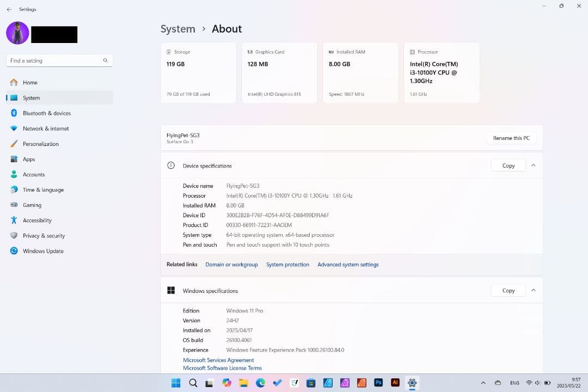
Task: Open the clock showing 9:57
Action: tap(568, 383)
